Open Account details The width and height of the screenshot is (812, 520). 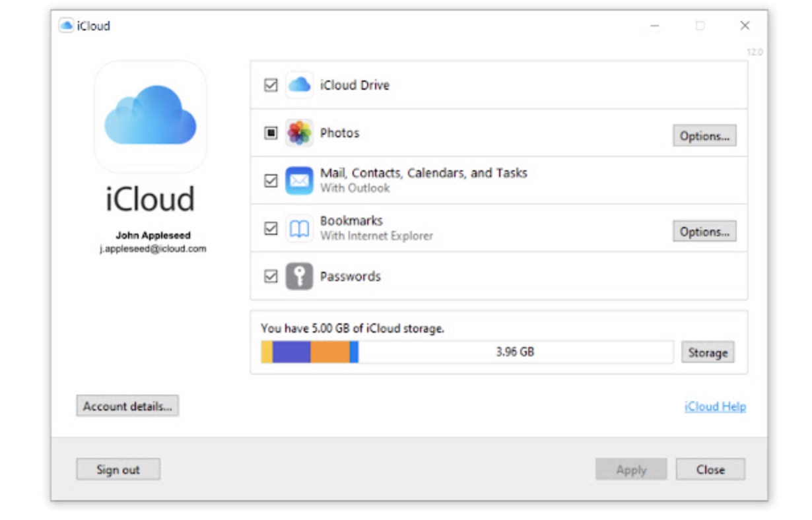pyautogui.click(x=127, y=406)
